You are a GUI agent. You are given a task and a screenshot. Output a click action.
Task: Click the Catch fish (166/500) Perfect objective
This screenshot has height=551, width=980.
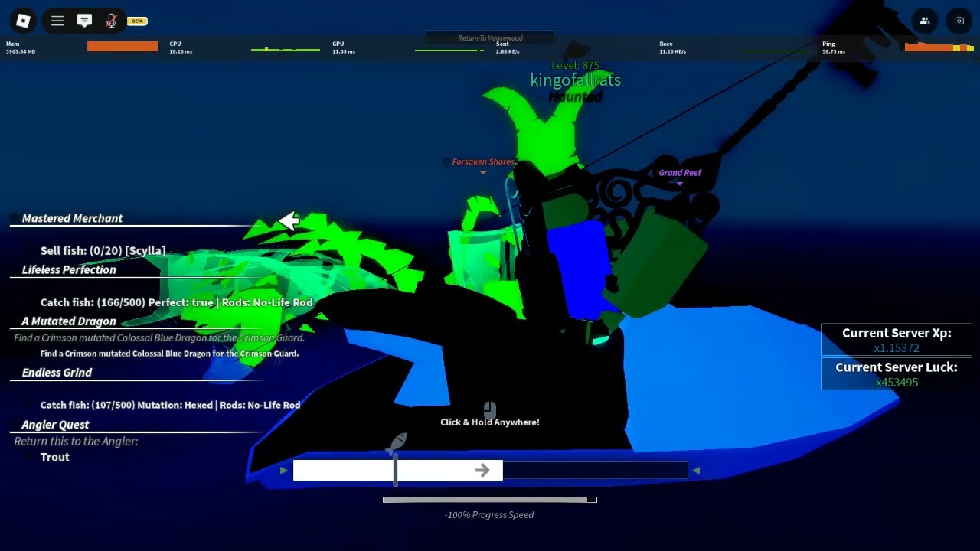point(177,302)
